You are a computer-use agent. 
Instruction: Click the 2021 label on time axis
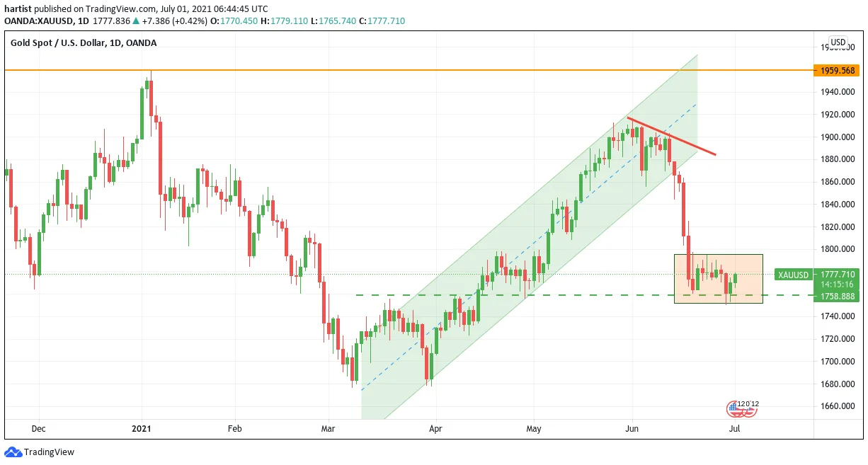pyautogui.click(x=142, y=429)
